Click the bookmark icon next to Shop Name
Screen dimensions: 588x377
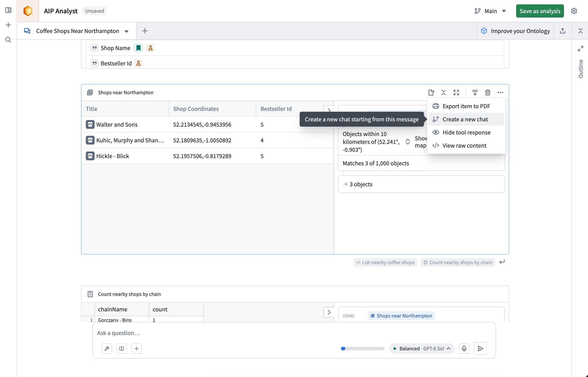coord(138,48)
